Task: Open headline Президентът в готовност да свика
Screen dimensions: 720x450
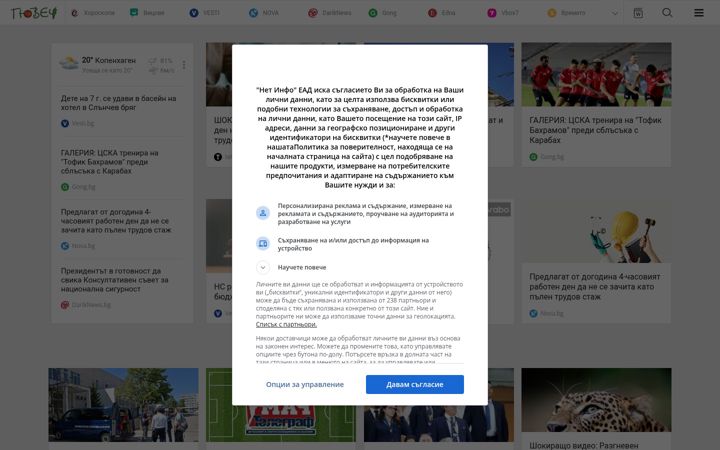Action: [114, 280]
